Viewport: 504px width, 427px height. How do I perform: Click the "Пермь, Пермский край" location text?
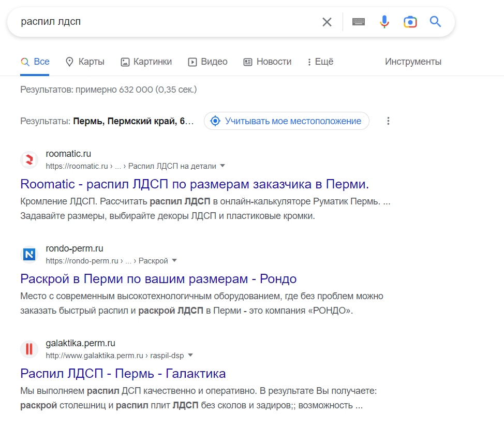(x=134, y=121)
